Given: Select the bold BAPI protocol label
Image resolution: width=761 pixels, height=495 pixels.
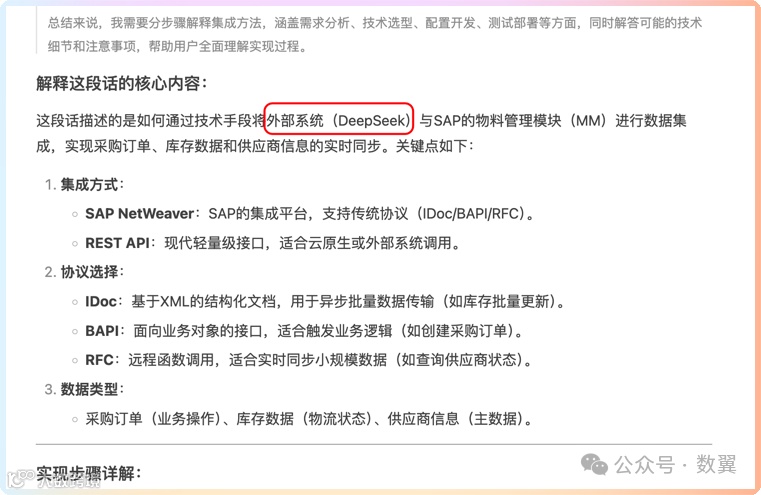Looking at the screenshot, I should (102, 331).
